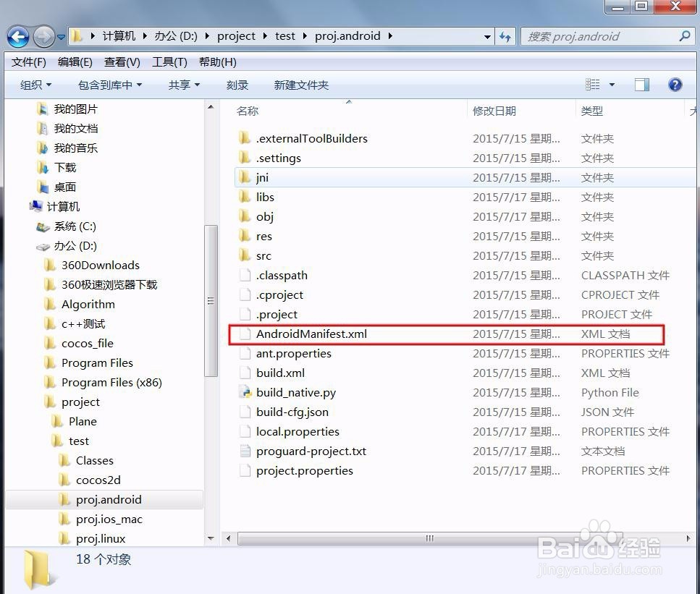The width and height of the screenshot is (700, 594).
Task: Click test in the address breadcrumb
Action: [284, 36]
